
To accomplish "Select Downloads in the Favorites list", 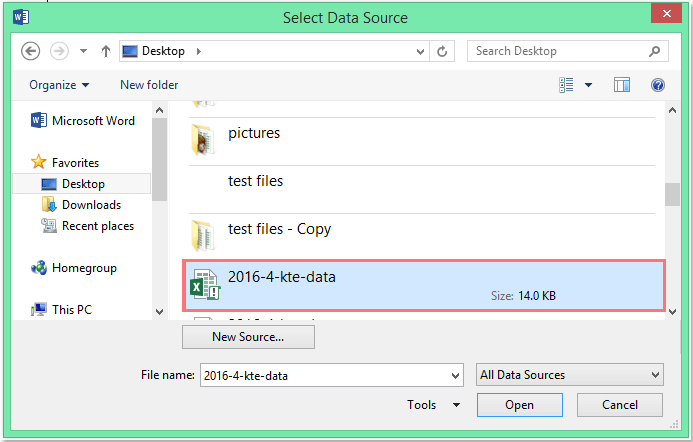I will tap(91, 205).
